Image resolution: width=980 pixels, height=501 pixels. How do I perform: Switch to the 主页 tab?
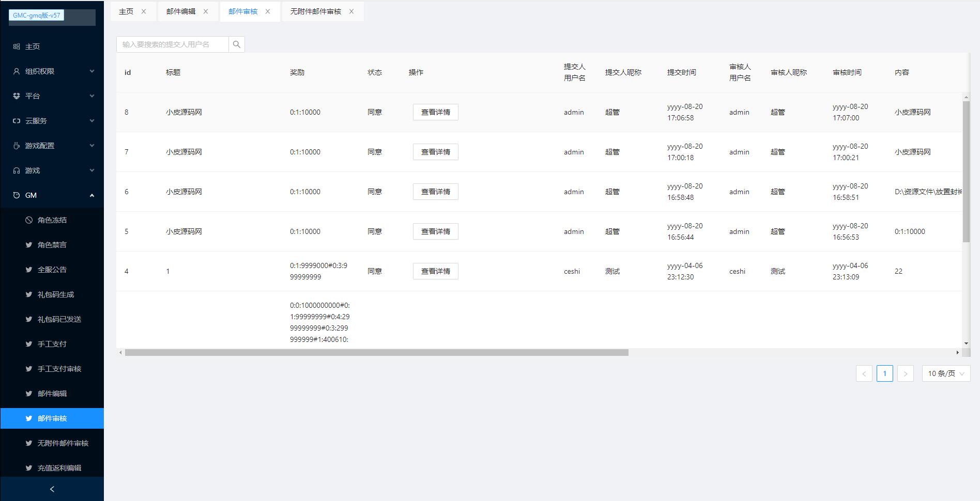coord(126,11)
